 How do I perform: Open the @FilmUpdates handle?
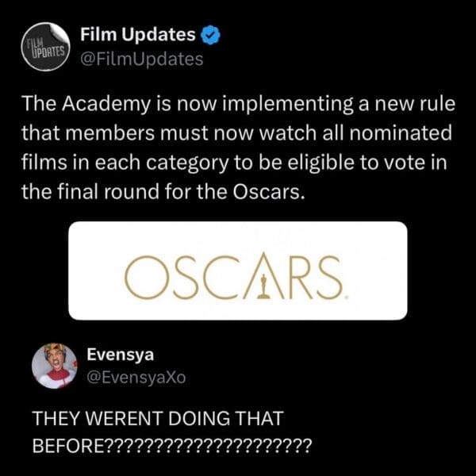(142, 59)
